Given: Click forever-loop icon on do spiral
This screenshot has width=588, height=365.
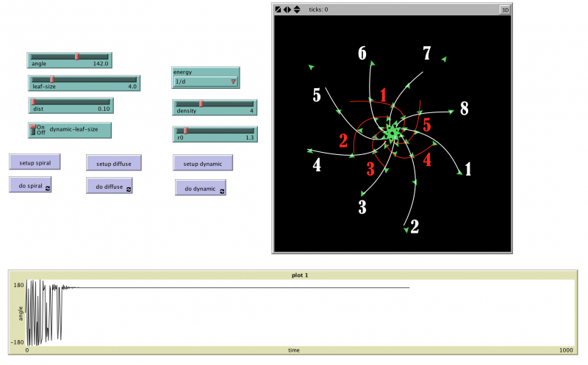Looking at the screenshot, I should pos(46,188).
